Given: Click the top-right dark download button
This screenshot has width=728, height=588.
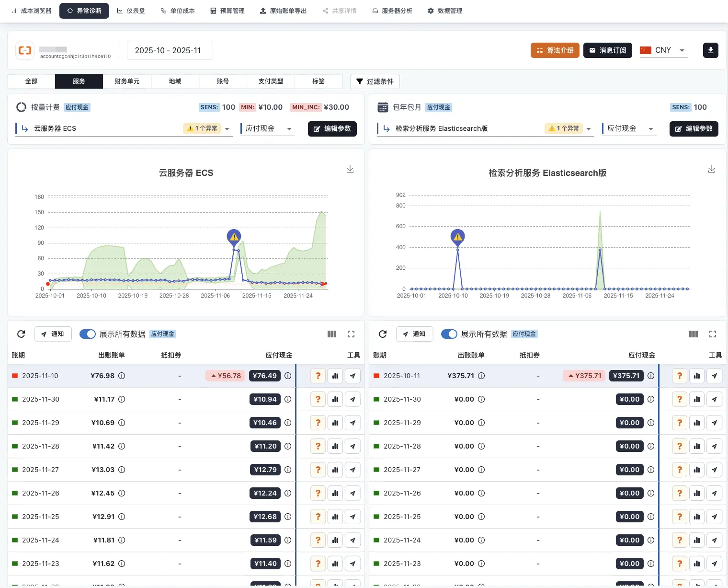Looking at the screenshot, I should point(710,50).
